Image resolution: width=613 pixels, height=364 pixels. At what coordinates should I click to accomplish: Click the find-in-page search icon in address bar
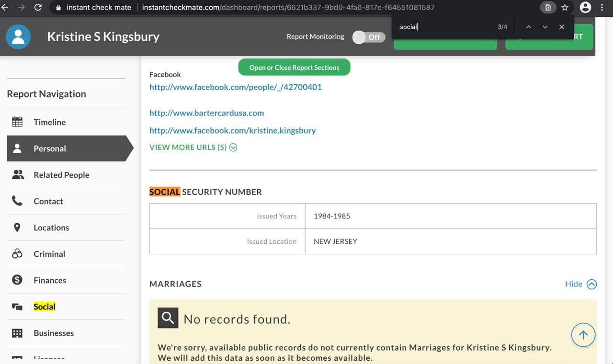(548, 7)
